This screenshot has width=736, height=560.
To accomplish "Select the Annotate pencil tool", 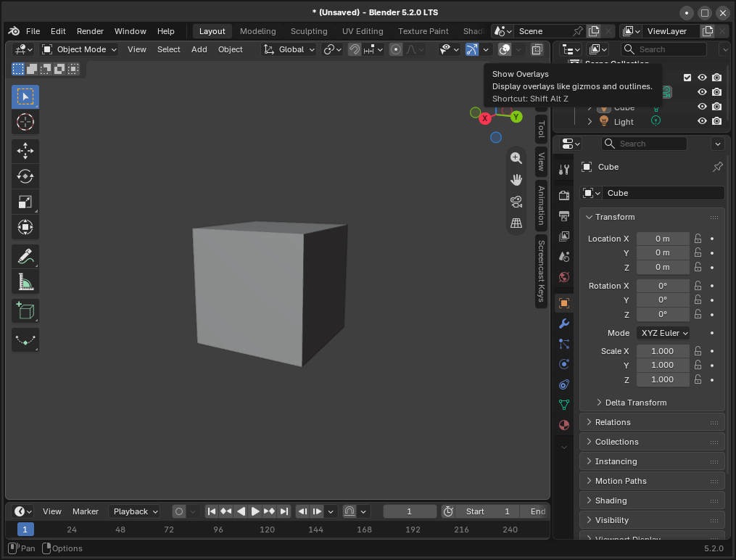I will tap(25, 256).
